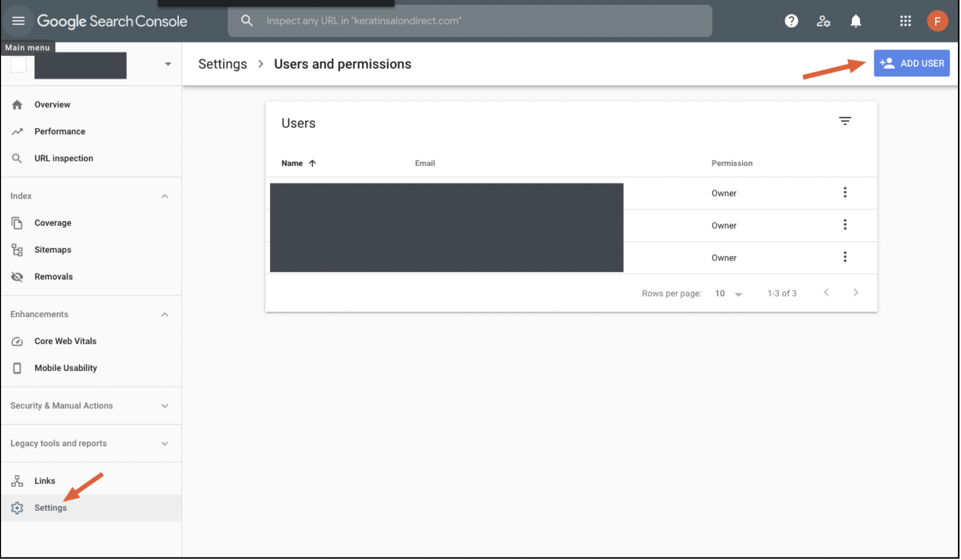Click the Email column header
The image size is (961, 560).
[425, 164]
